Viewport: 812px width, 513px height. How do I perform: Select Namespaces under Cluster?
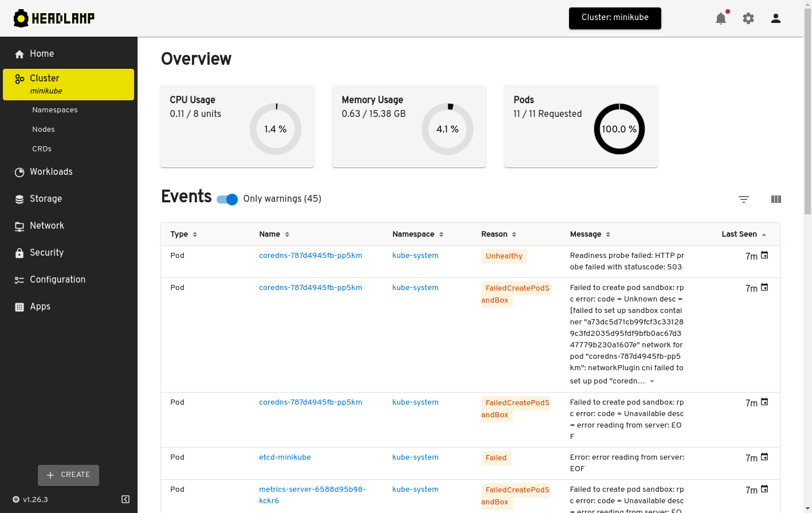coord(55,110)
